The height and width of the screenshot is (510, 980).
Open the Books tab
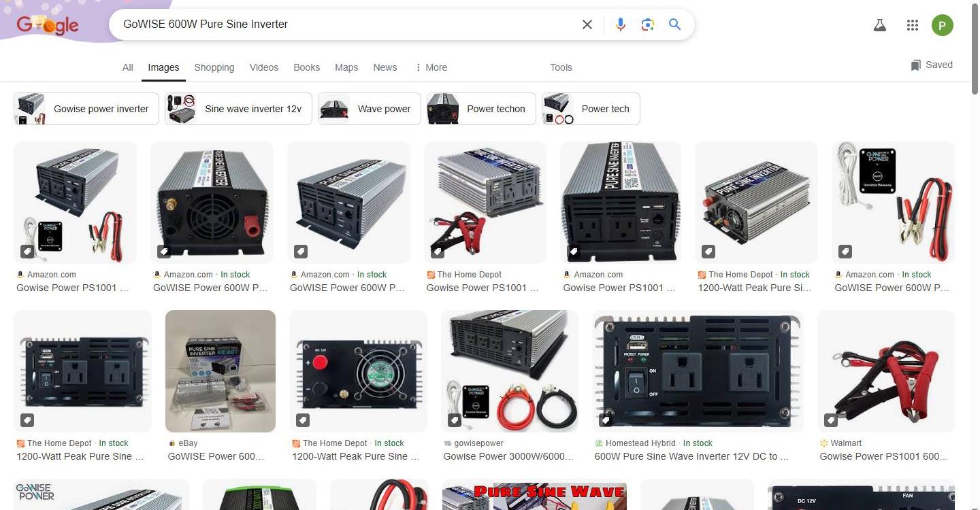[x=306, y=67]
